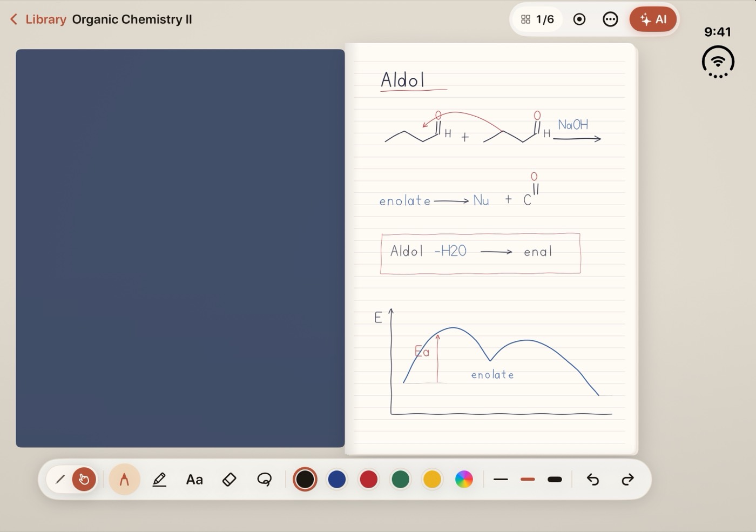756x532 pixels.
Task: Select the pen tool
Action: [x=124, y=479]
